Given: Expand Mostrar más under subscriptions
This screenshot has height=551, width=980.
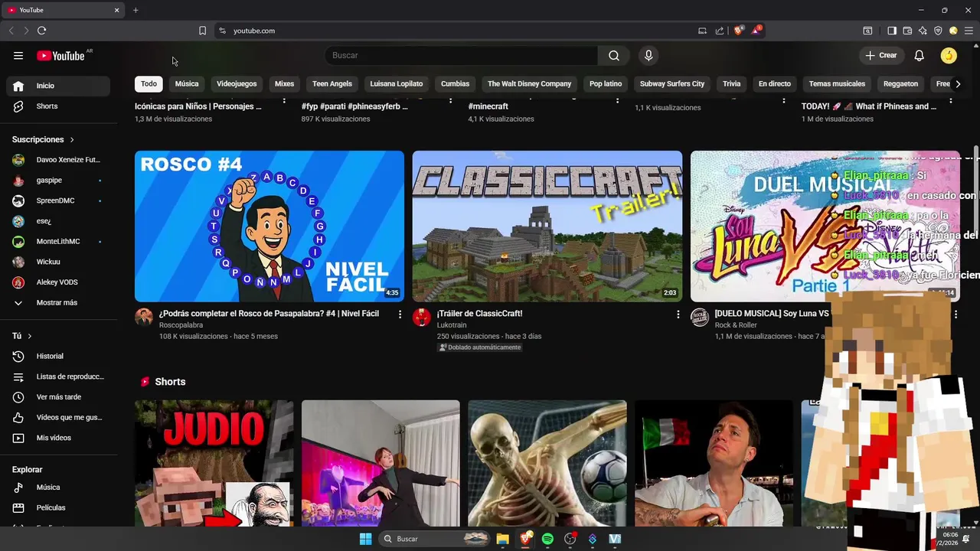Looking at the screenshot, I should point(58,302).
